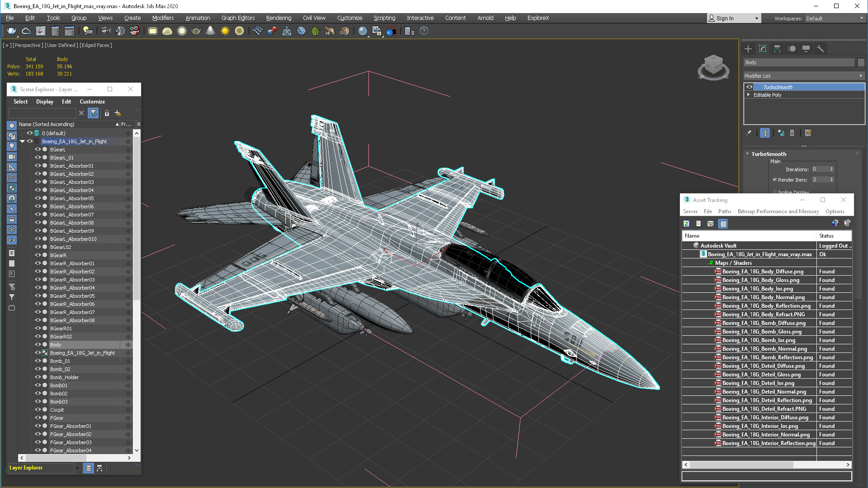Toggle Display Cameras filter in Scene Explorer
This screenshot has width=868, height=488.
12,157
